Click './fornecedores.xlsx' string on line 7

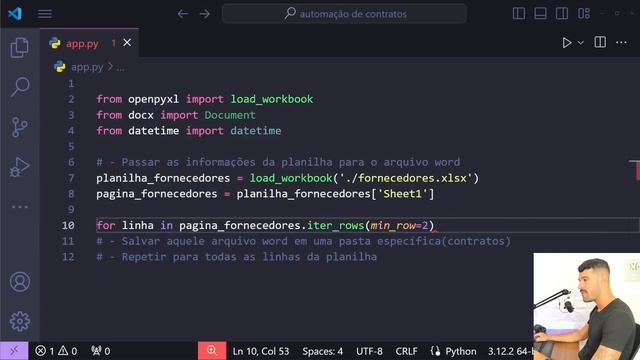coord(406,178)
